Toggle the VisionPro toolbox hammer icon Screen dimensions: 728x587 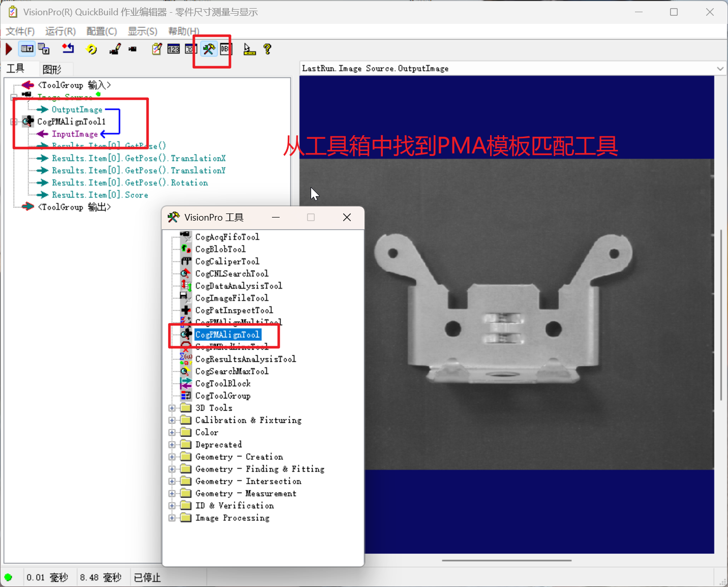coord(208,49)
